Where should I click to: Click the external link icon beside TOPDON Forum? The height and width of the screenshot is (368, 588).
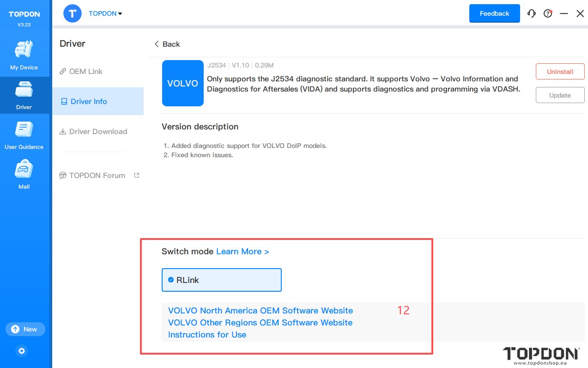(137, 175)
